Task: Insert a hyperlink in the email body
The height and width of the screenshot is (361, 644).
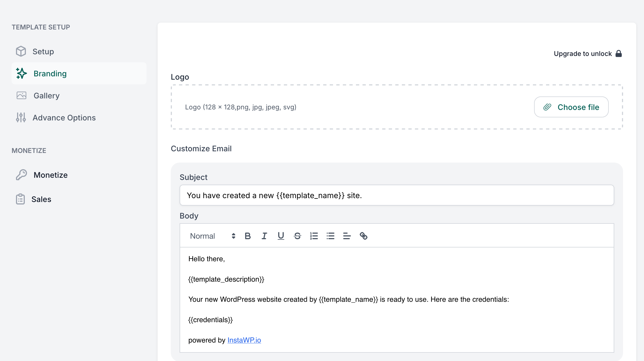Action: coord(364,236)
